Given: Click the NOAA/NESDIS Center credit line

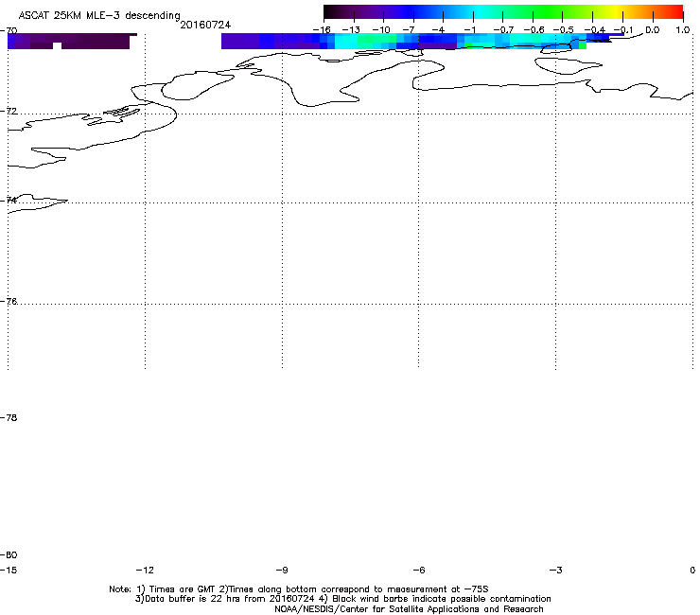Looking at the screenshot, I should point(409,609).
